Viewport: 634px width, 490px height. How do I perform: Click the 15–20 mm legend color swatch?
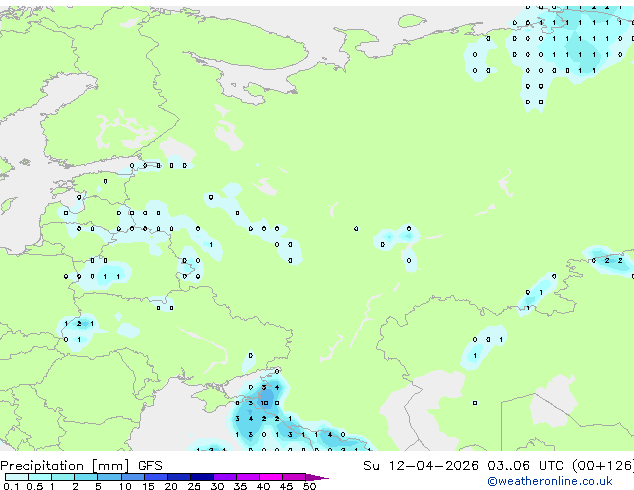click(x=155, y=477)
